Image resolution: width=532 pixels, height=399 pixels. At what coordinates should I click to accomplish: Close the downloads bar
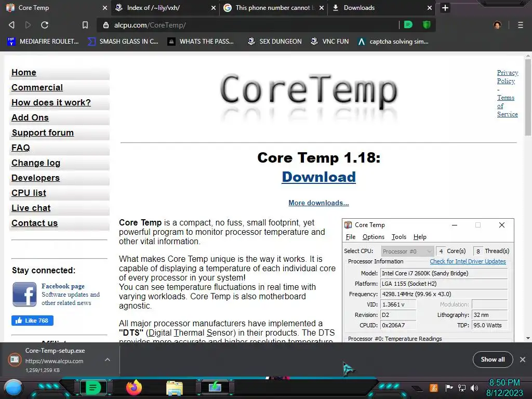point(523,360)
